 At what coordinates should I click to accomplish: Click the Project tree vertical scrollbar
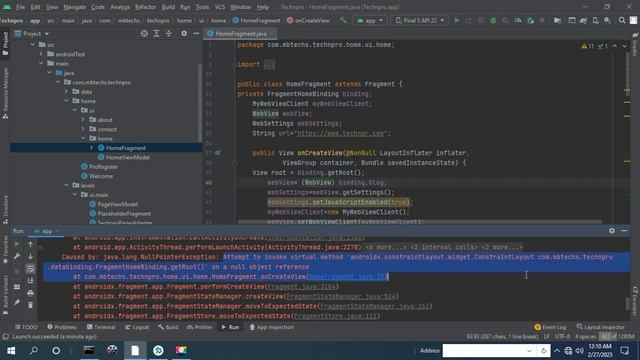[200, 102]
